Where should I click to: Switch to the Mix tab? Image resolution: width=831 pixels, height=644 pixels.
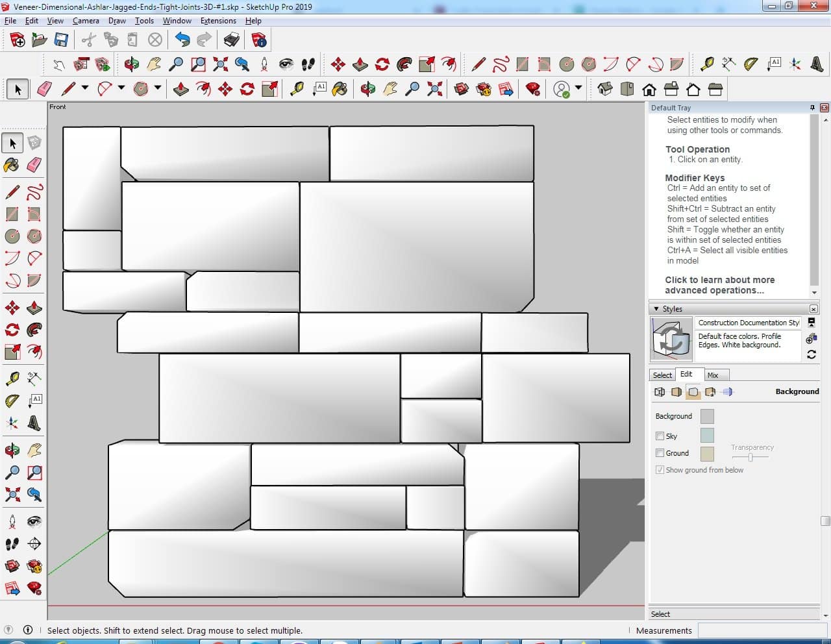(713, 375)
